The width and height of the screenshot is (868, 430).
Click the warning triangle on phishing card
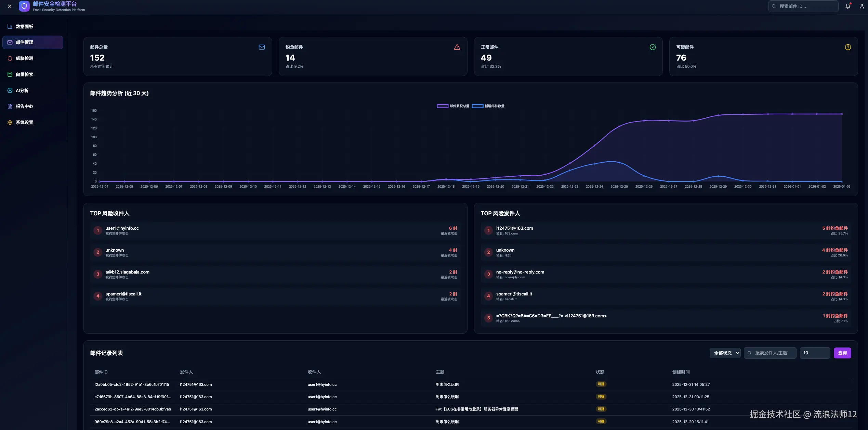457,47
